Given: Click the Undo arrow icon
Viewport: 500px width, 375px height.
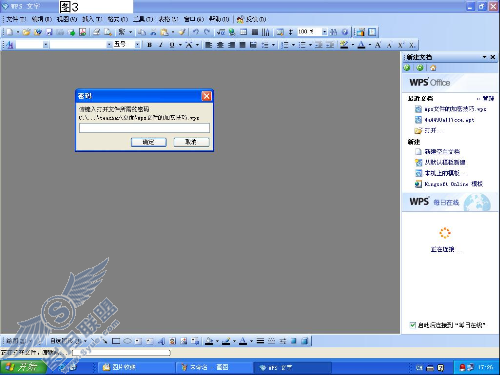Looking at the screenshot, I should [196, 32].
